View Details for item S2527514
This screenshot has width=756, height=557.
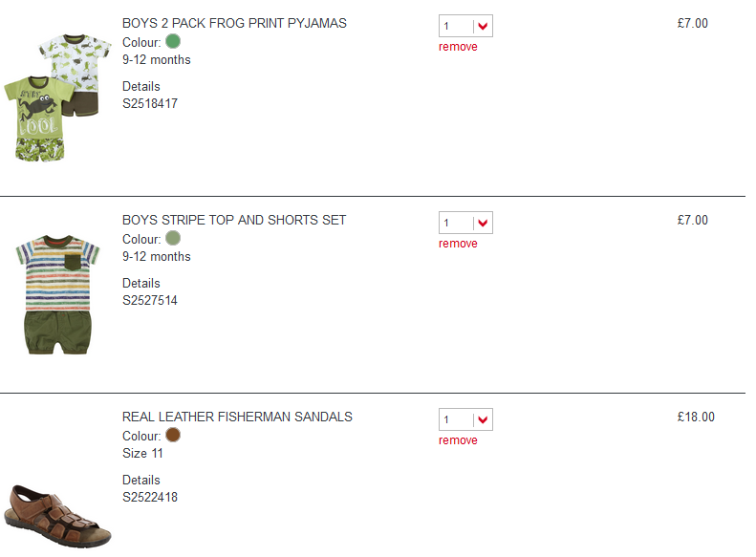[x=140, y=283]
